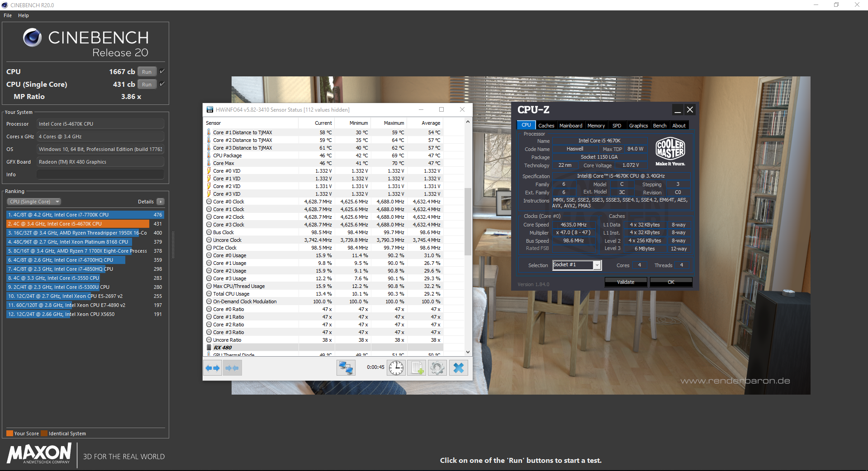
Task: Select the CPU tab in CPU-Z
Action: (x=526, y=125)
